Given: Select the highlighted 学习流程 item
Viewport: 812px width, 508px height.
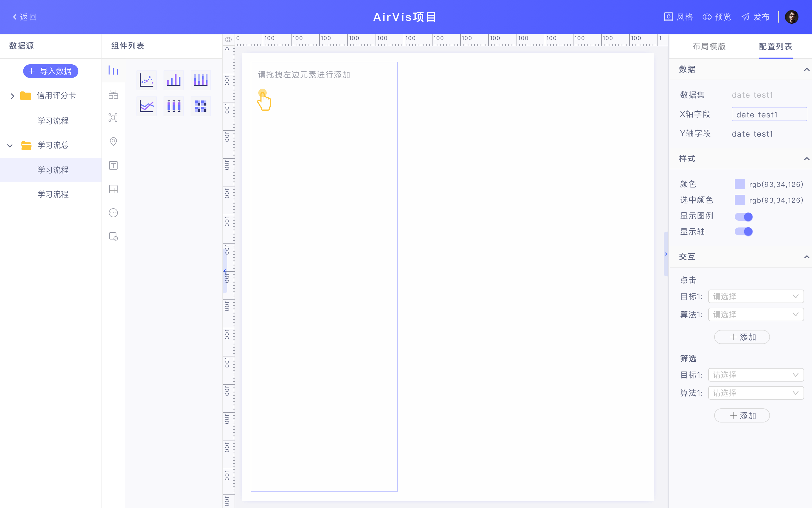Looking at the screenshot, I should (51, 170).
